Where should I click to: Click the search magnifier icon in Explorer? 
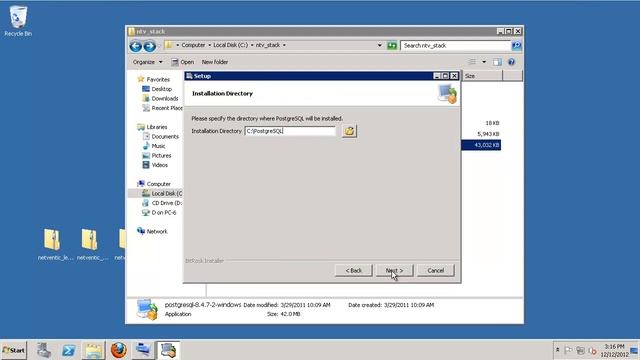click(x=516, y=45)
